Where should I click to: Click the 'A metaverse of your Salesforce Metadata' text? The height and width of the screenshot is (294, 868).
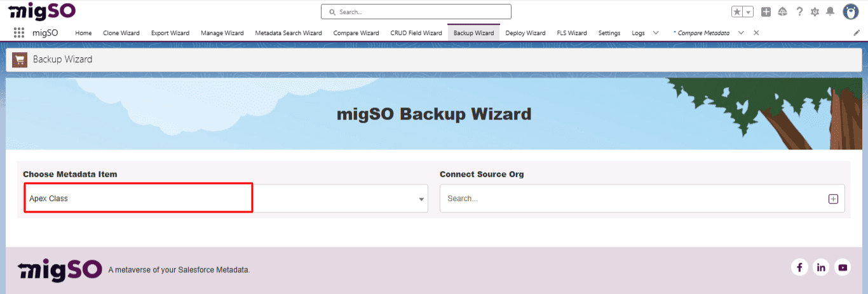click(179, 270)
